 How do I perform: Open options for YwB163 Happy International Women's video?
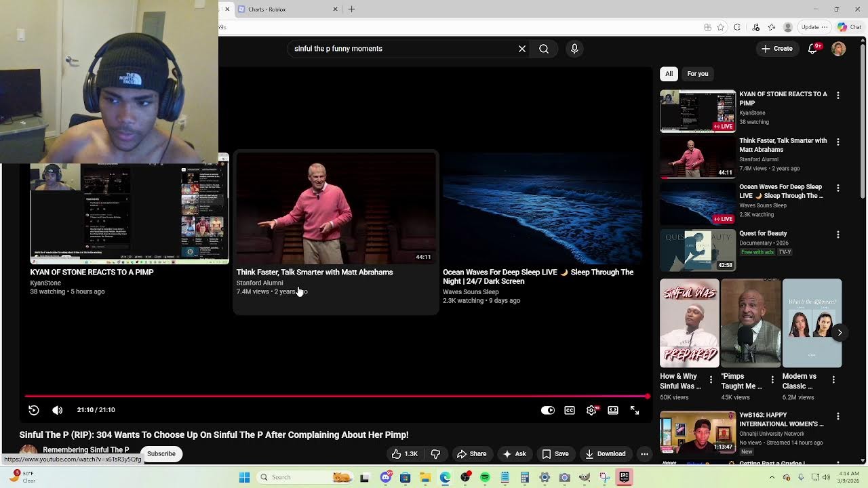(838, 416)
